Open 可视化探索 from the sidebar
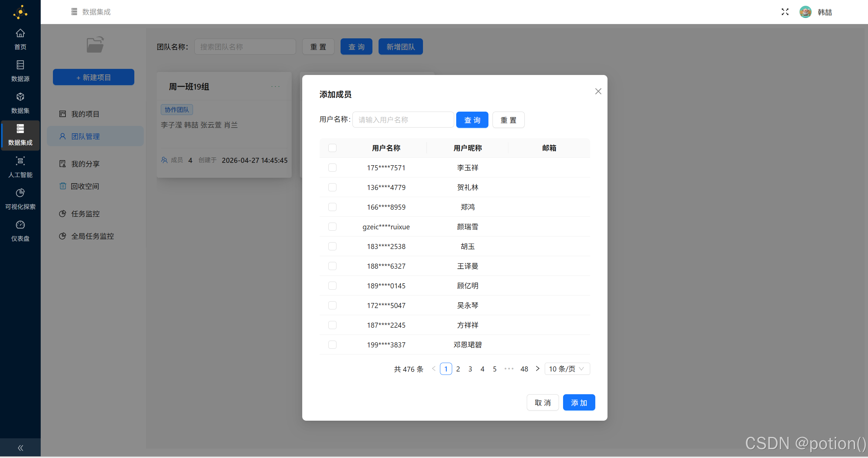Image resolution: width=868 pixels, height=458 pixels. [20, 198]
